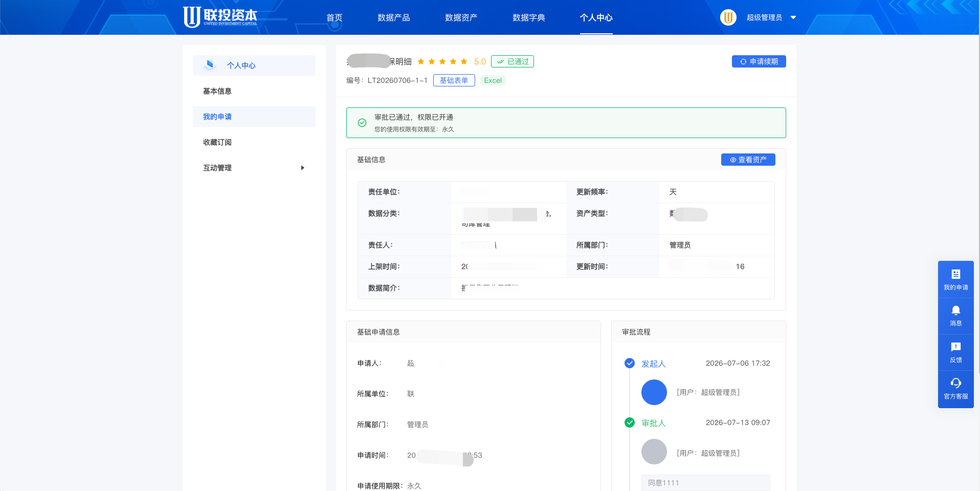Screen dimensions: 980x491
Task: Open the 数据资产 nav tab
Action: pyautogui.click(x=461, y=17)
